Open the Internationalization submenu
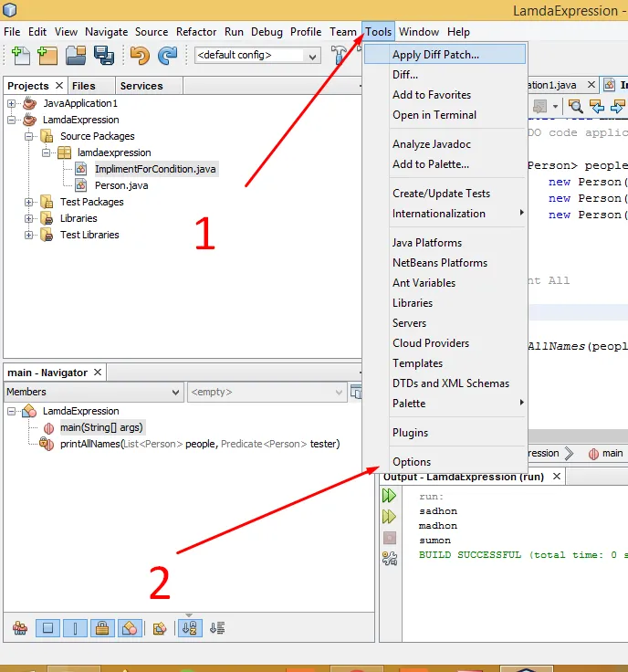 (x=445, y=214)
